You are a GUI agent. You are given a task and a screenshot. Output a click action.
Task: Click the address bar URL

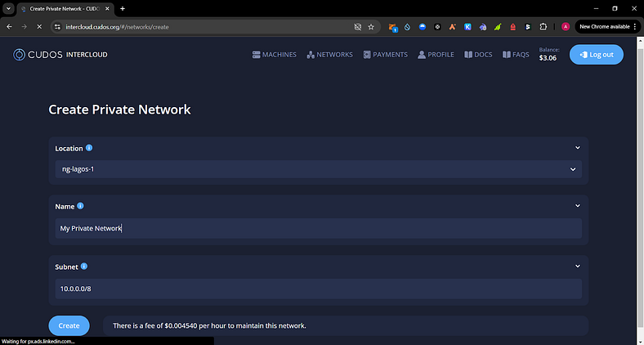tap(117, 27)
